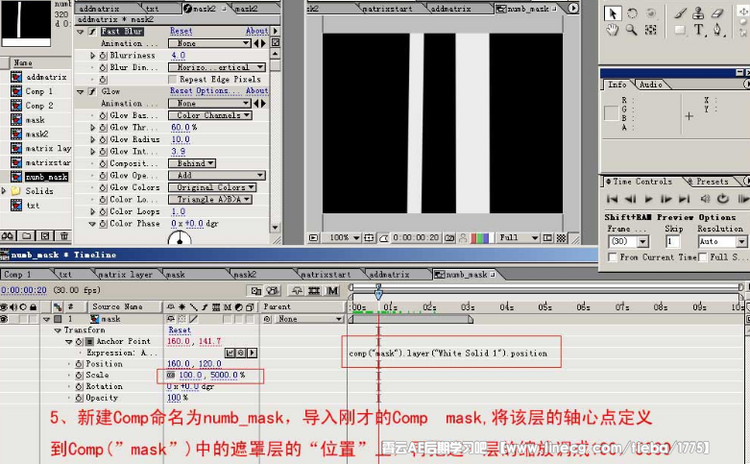Enable From Current Time checkbox

[x=612, y=257]
